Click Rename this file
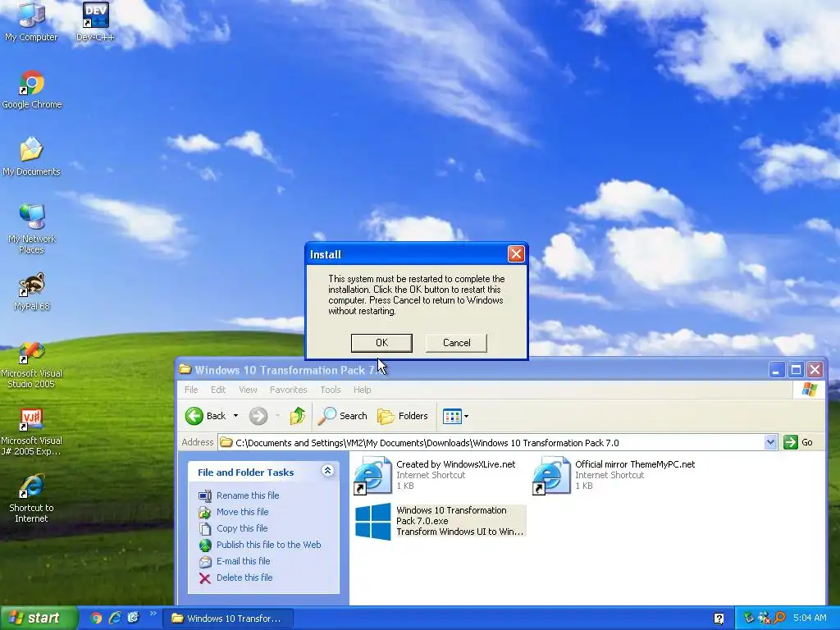Image resolution: width=840 pixels, height=630 pixels. point(239,495)
